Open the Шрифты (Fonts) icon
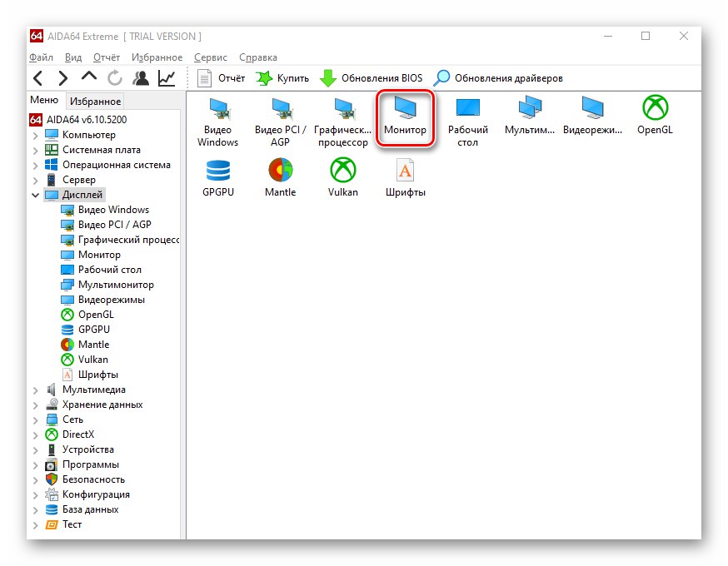 405,175
